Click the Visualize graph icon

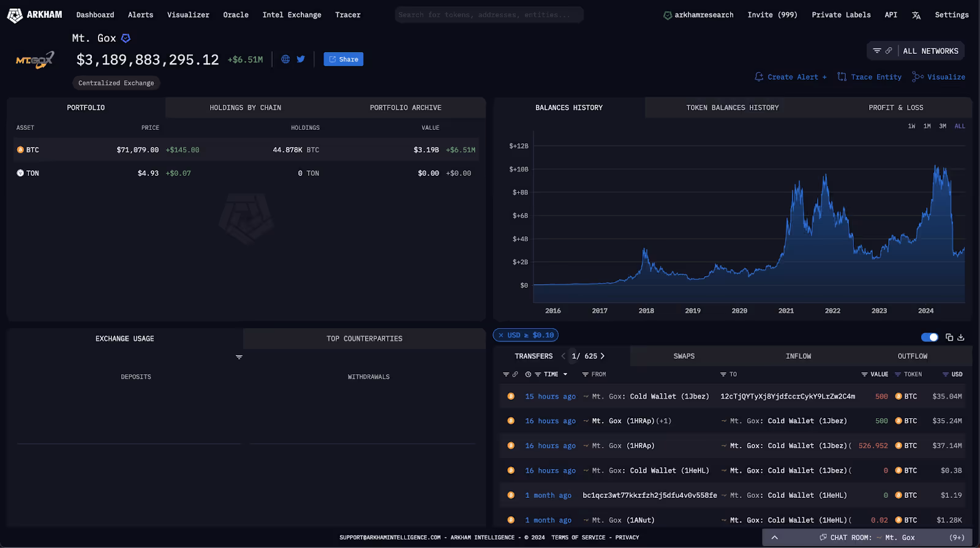coord(918,77)
